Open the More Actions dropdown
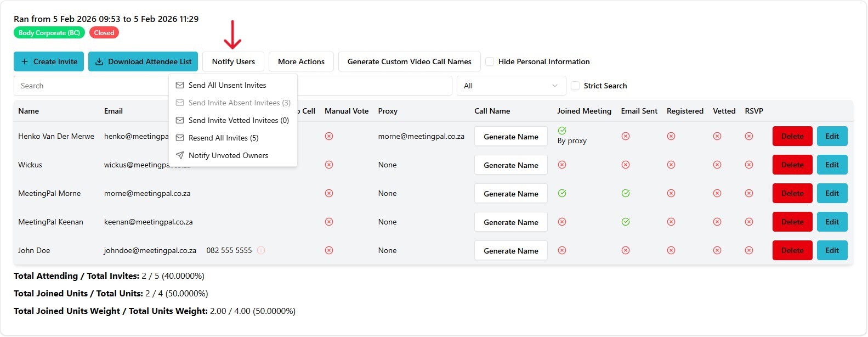868x337 pixels. point(301,61)
